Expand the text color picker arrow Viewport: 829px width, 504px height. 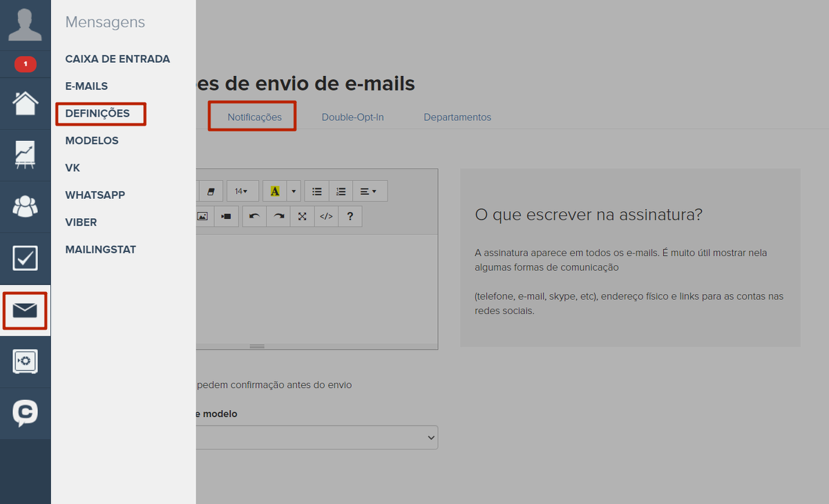[x=294, y=191]
